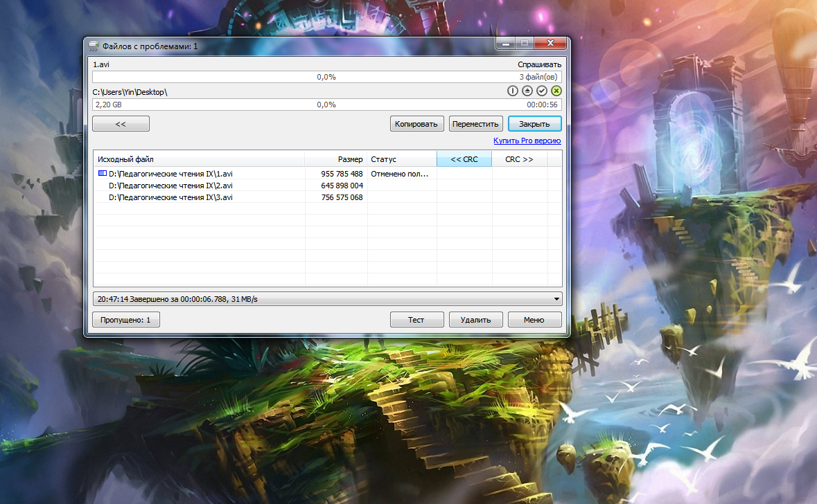
Task: Sort by the Размер column header
Action: pyautogui.click(x=336, y=159)
